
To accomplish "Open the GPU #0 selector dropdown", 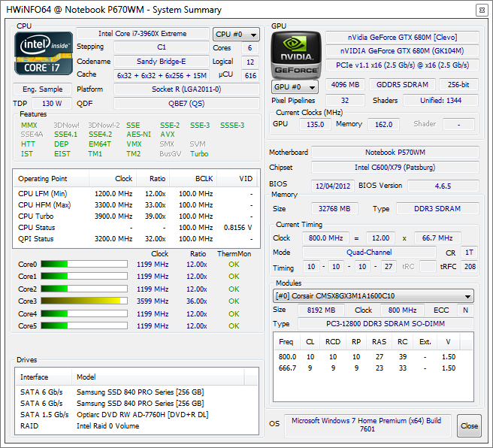I will click(295, 86).
